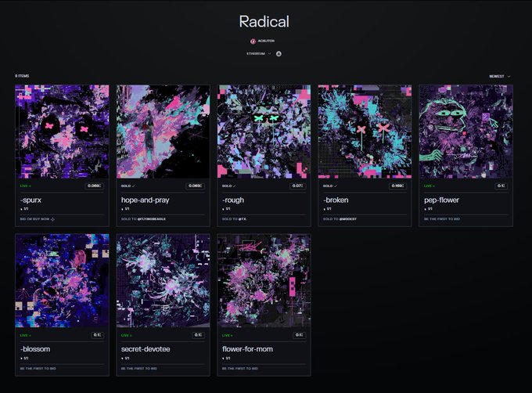Screen dimensions: 532x393
Task: Click the round Ethereum chain icon
Action: pyautogui.click(x=279, y=53)
